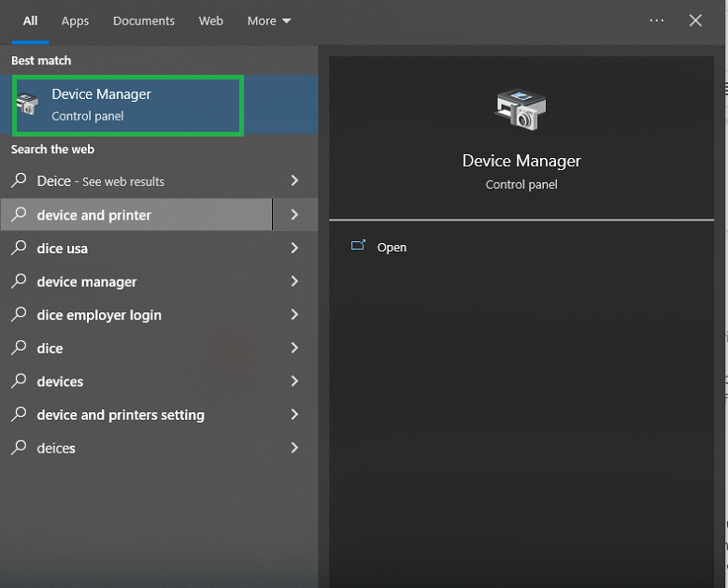
Task: Click the Open icon in the preview pane
Action: 358,245
